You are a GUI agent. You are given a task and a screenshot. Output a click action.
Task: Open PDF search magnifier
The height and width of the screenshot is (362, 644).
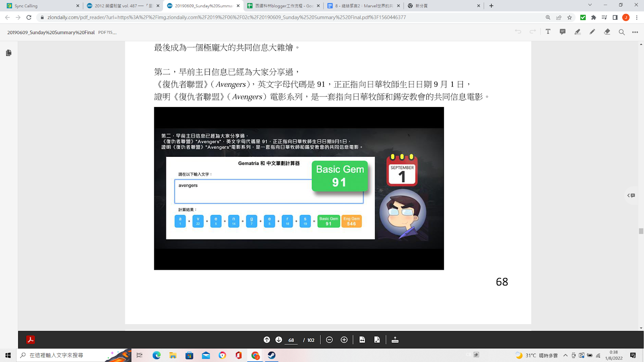[622, 32]
